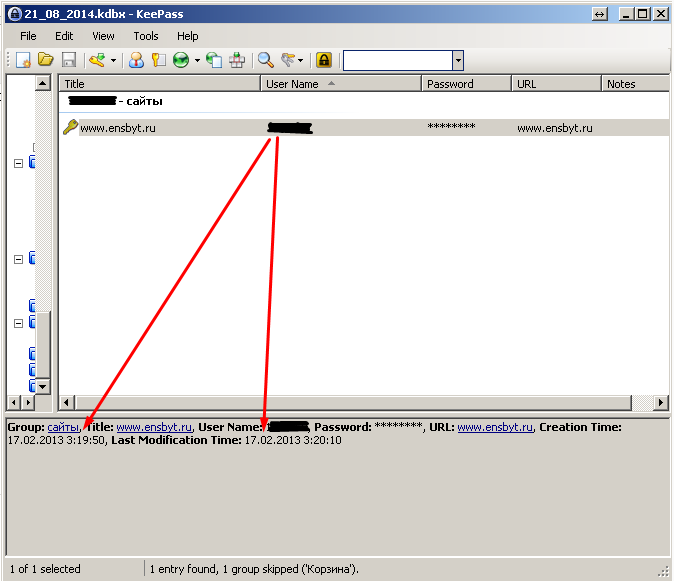Click the entry list horizontal scroll left arrow

(x=66, y=403)
